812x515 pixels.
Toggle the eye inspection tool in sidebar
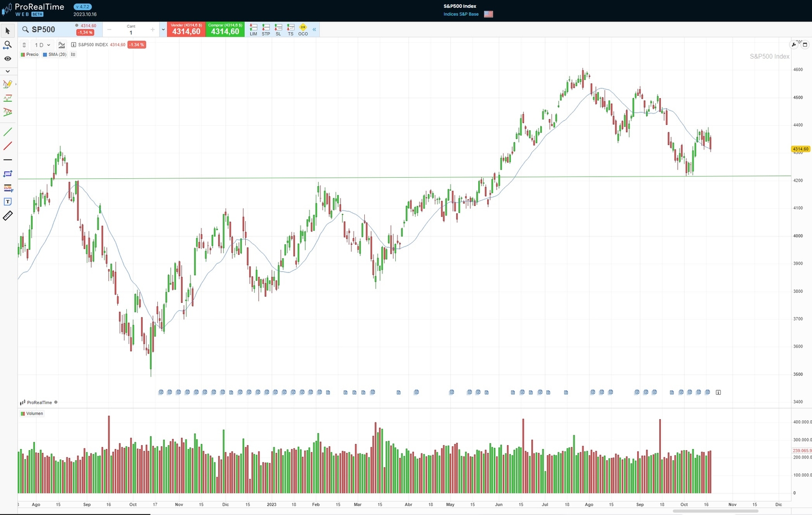tap(8, 59)
